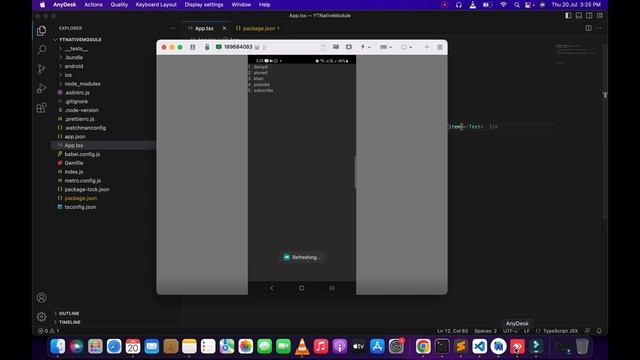640x360 pixels.
Task: Open the Explorer view in activity bar
Action: pos(41,31)
